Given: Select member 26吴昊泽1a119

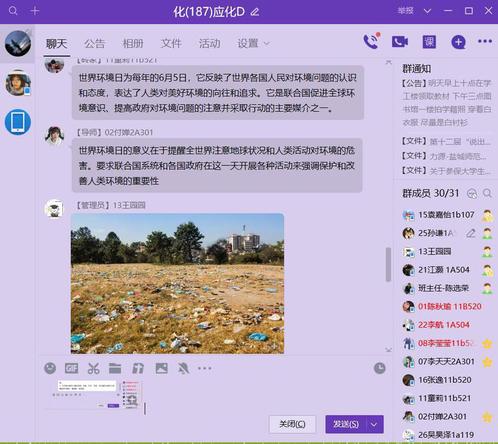Looking at the screenshot, I should tap(447, 435).
